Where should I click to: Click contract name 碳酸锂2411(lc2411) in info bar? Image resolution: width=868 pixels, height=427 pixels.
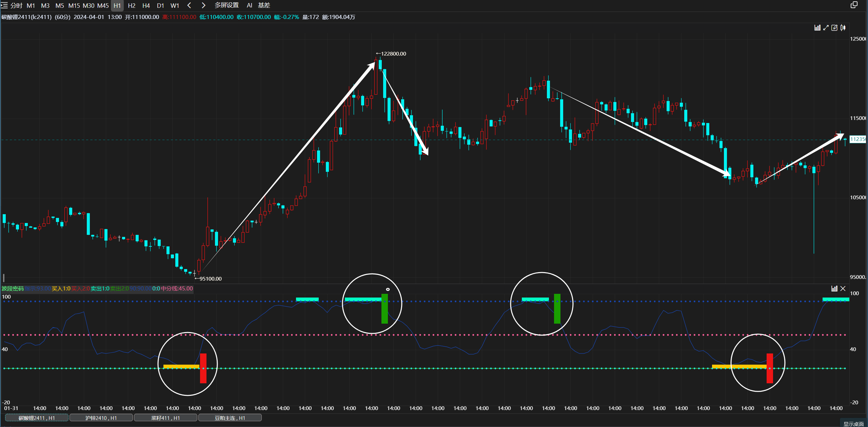[x=26, y=17]
